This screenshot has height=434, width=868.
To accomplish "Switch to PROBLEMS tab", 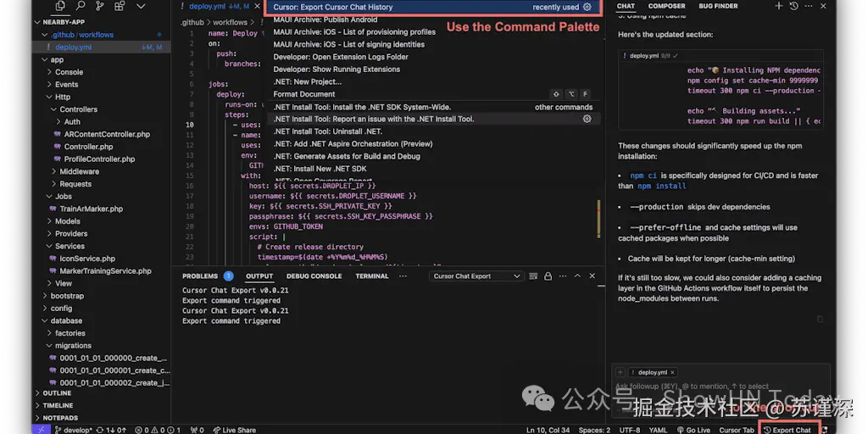I will pyautogui.click(x=200, y=275).
